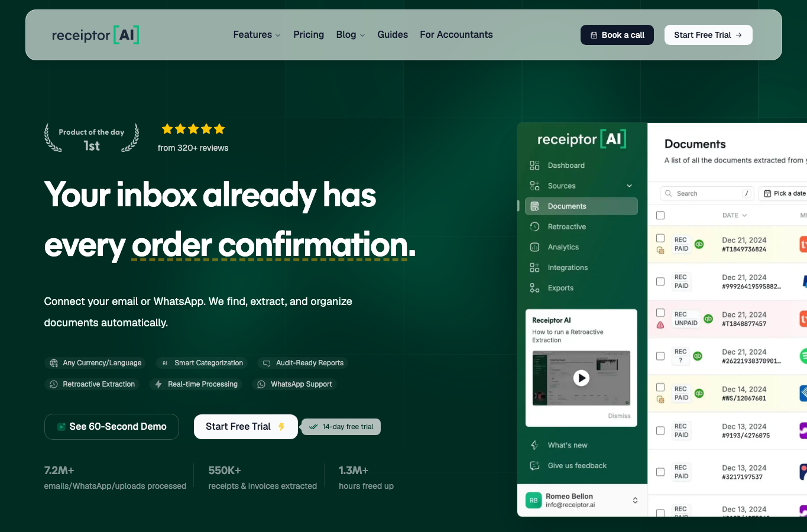Click the Sources sidebar icon
Viewport: 807px width, 532px height.
(x=534, y=186)
